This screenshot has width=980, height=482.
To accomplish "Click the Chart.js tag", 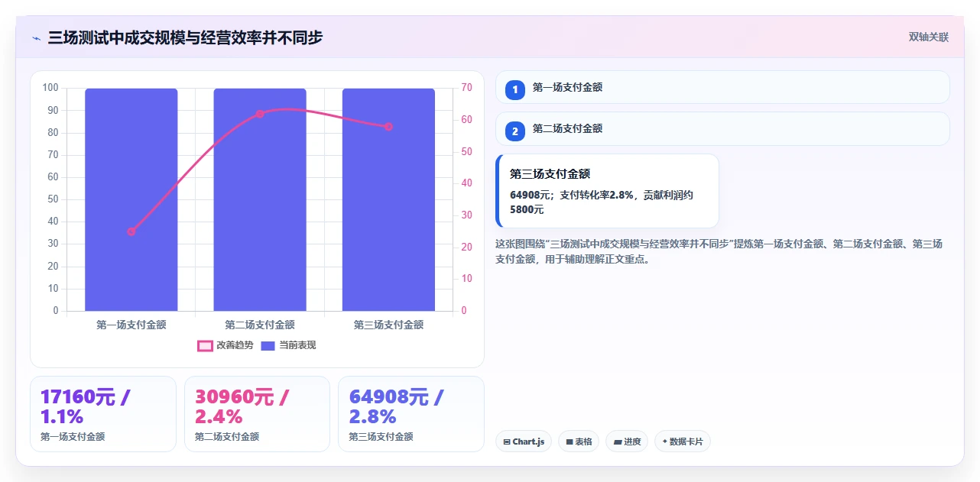I will coord(524,442).
